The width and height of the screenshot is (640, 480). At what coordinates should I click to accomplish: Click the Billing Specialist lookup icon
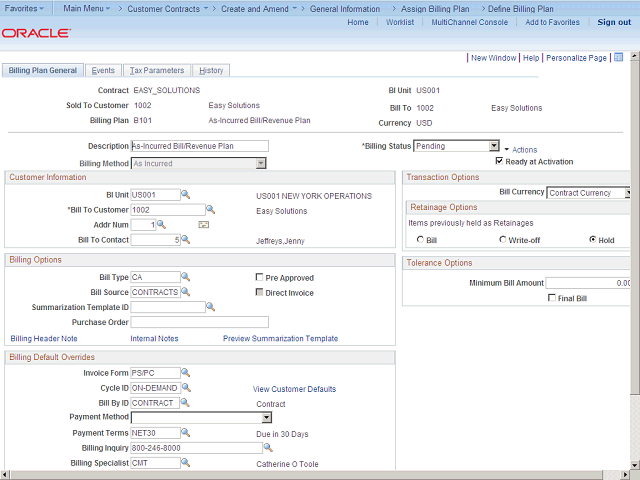coord(185,463)
